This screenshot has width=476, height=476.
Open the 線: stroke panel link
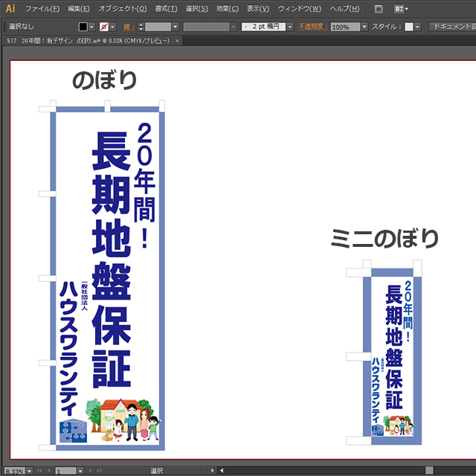pyautogui.click(x=129, y=27)
